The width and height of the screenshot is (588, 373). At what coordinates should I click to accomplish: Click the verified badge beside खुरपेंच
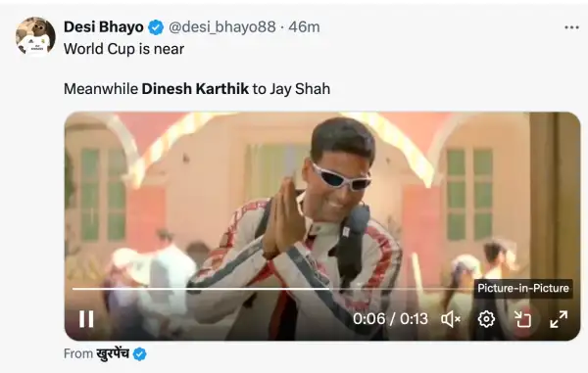pyautogui.click(x=140, y=353)
